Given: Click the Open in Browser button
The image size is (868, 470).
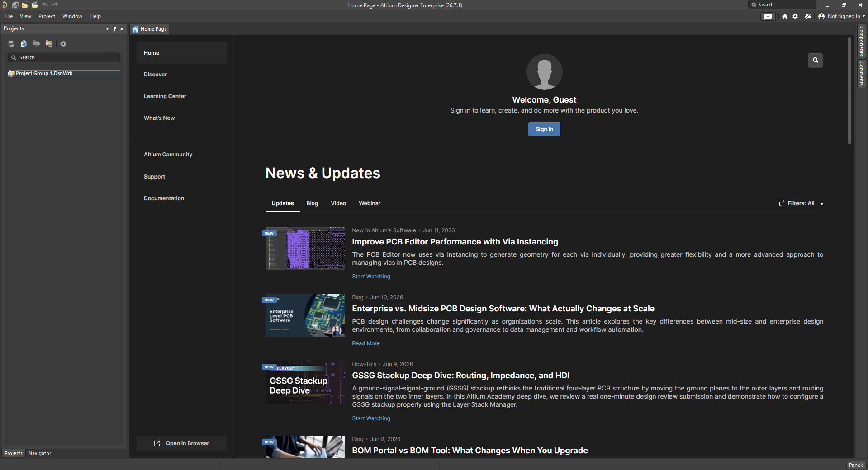Looking at the screenshot, I should pyautogui.click(x=181, y=443).
